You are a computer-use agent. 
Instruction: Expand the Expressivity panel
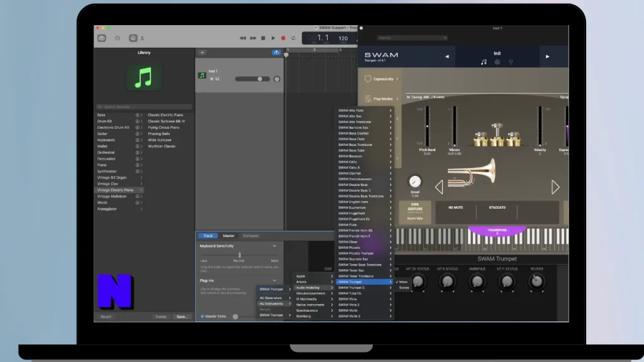[381, 79]
